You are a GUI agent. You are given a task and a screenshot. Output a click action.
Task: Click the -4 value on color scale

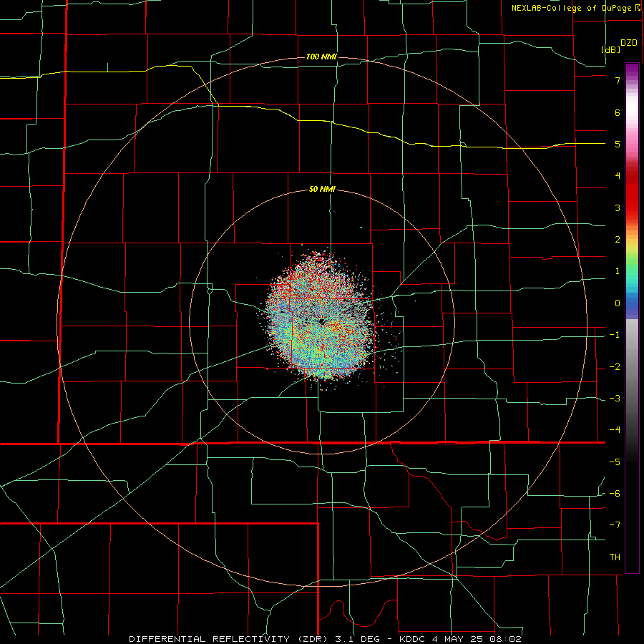tap(615, 430)
